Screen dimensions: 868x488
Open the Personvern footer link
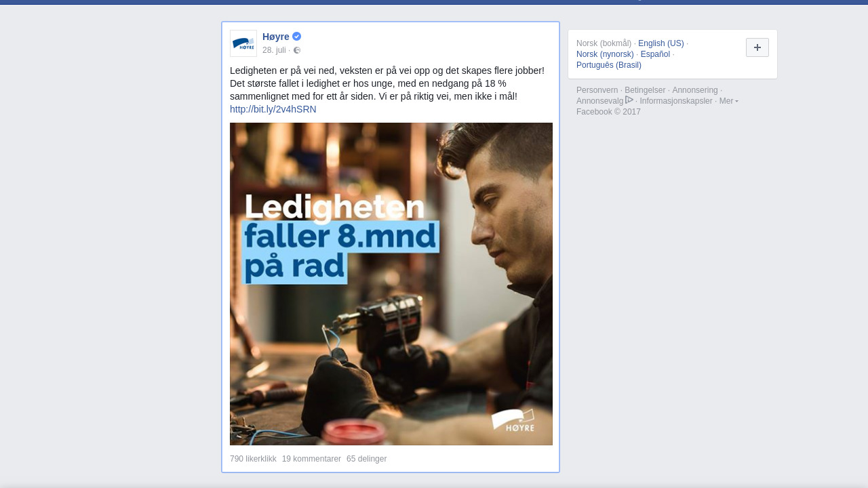(x=597, y=90)
